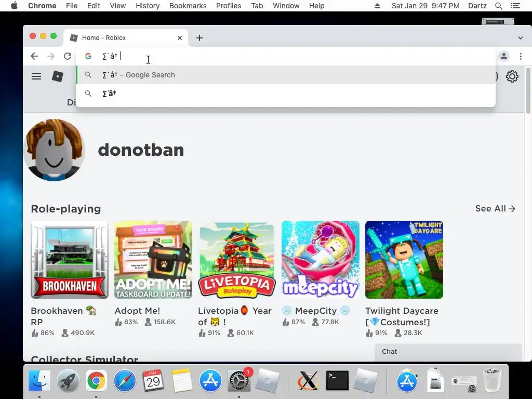Open the Role-playing section heading
532x399 pixels.
66,209
